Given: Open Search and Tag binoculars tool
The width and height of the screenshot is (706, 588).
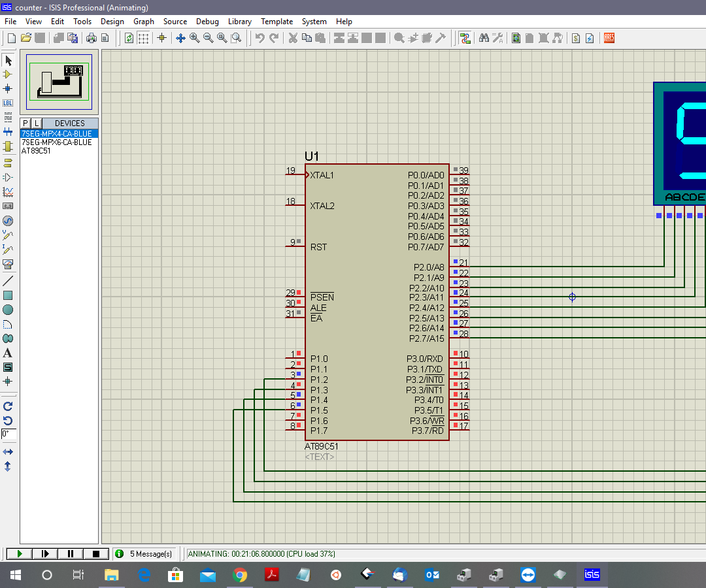Looking at the screenshot, I should (x=484, y=39).
